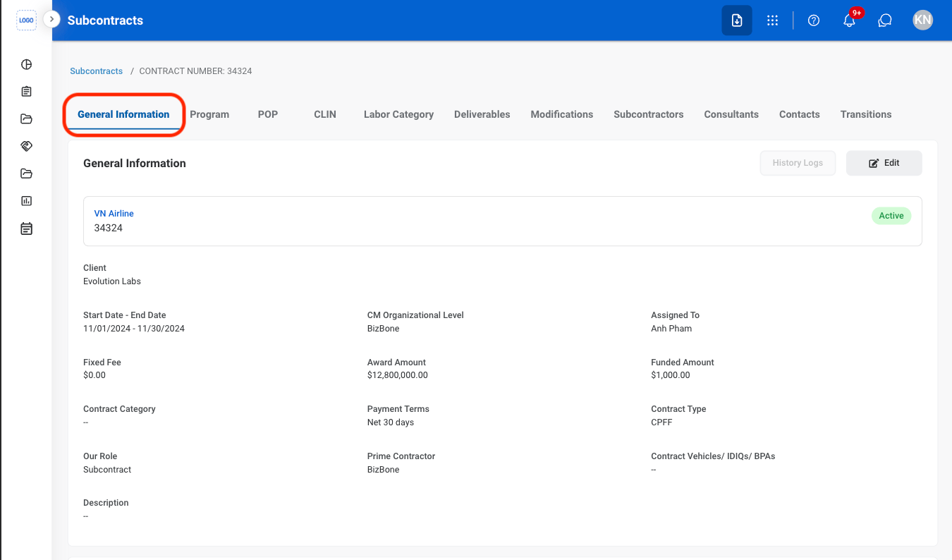The width and height of the screenshot is (952, 560).
Task: Click the LOGO image in the sidebar
Action: (x=26, y=20)
